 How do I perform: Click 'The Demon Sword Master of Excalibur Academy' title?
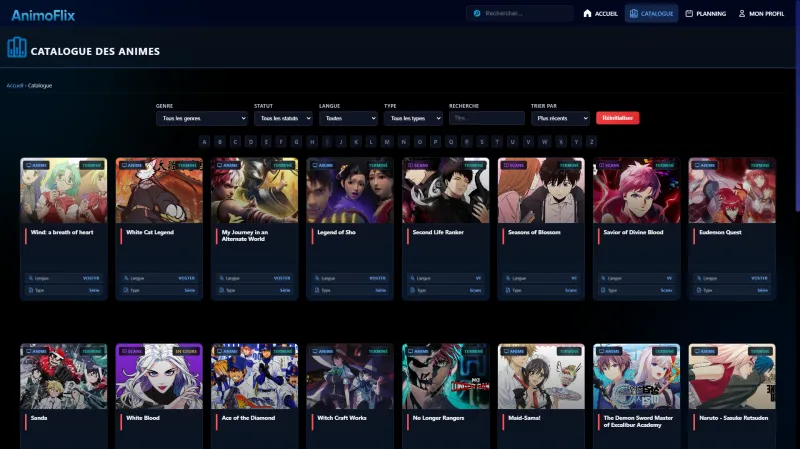pyautogui.click(x=638, y=421)
